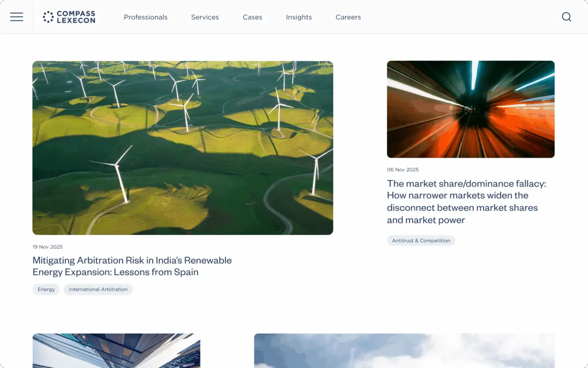The image size is (588, 368).
Task: Click the orange tunnel blur image
Action: [x=470, y=109]
